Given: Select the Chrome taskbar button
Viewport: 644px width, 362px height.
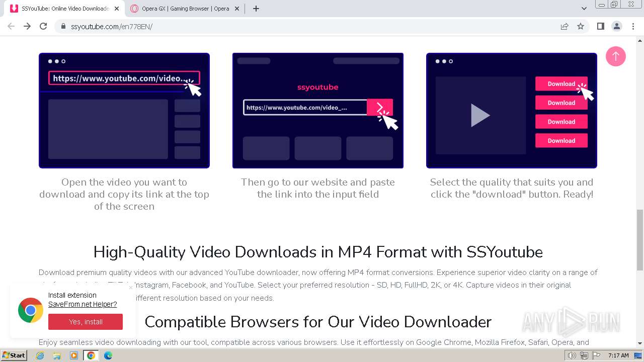Looking at the screenshot, I should 91,355.
